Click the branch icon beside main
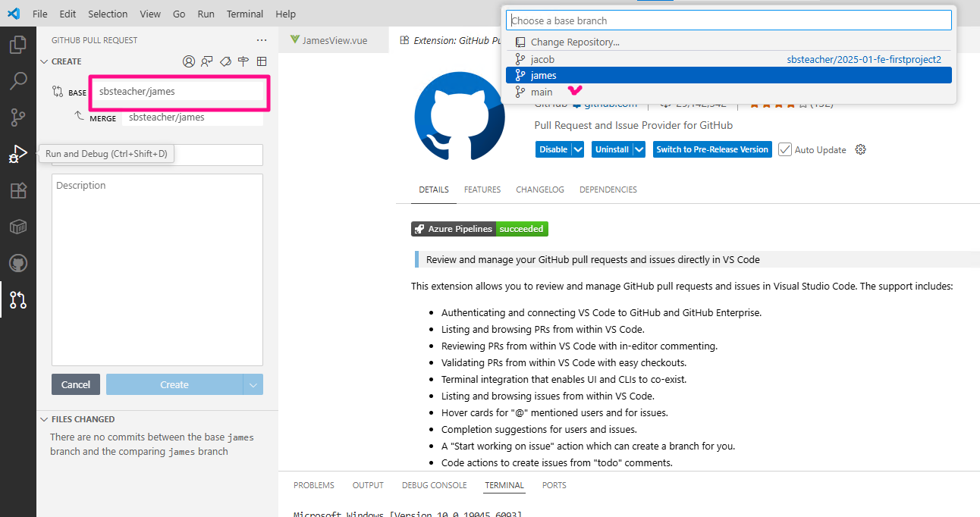 click(520, 92)
